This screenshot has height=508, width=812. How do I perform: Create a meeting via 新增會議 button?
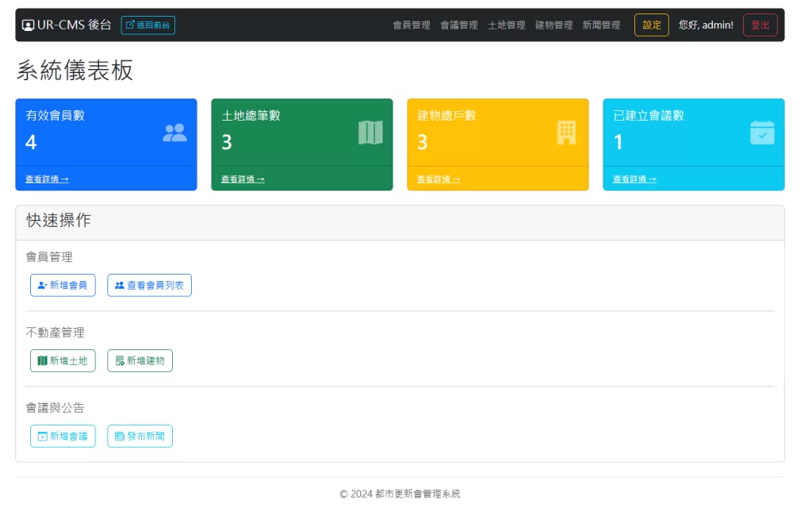[x=63, y=436]
